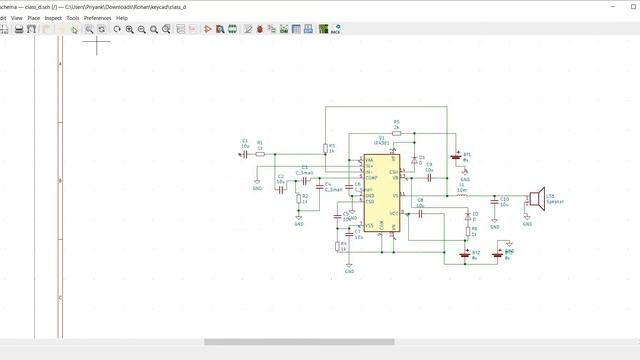Open Find and Replace icon
This screenshot has height=360, width=640.
(102, 29)
